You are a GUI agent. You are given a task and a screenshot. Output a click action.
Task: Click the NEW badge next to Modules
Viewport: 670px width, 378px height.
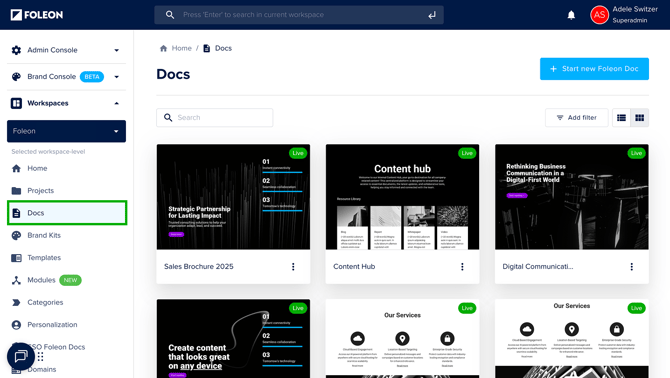coord(70,280)
